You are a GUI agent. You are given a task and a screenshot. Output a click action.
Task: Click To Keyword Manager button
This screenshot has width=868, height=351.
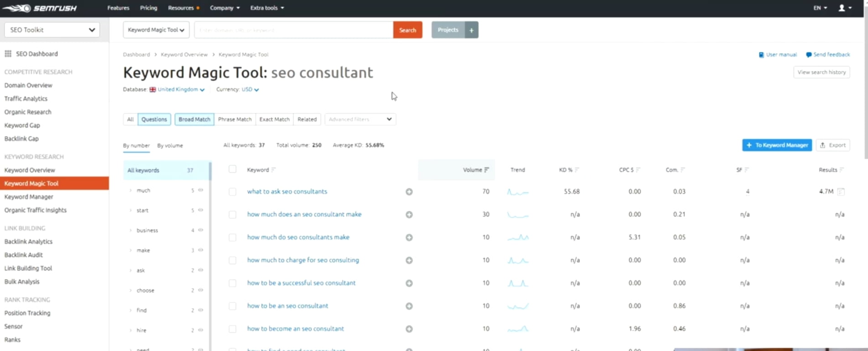777,145
